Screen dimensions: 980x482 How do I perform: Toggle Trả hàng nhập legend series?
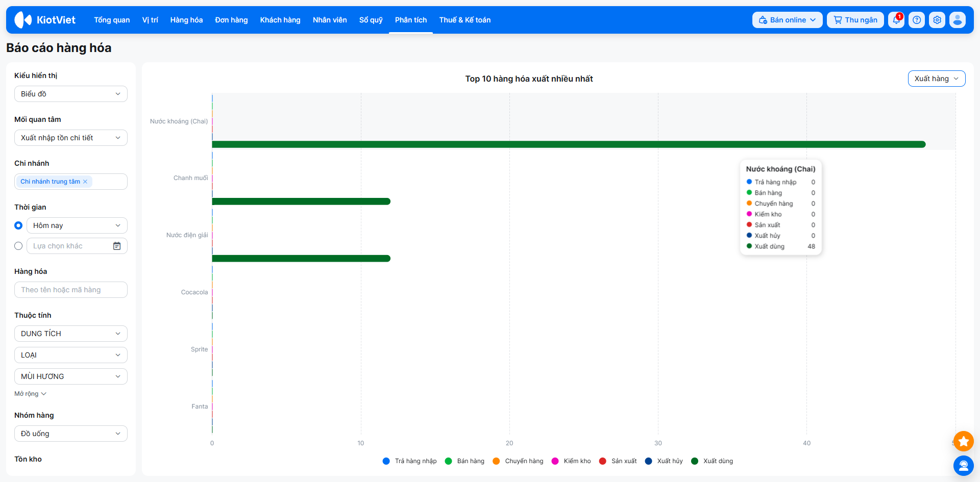point(410,461)
